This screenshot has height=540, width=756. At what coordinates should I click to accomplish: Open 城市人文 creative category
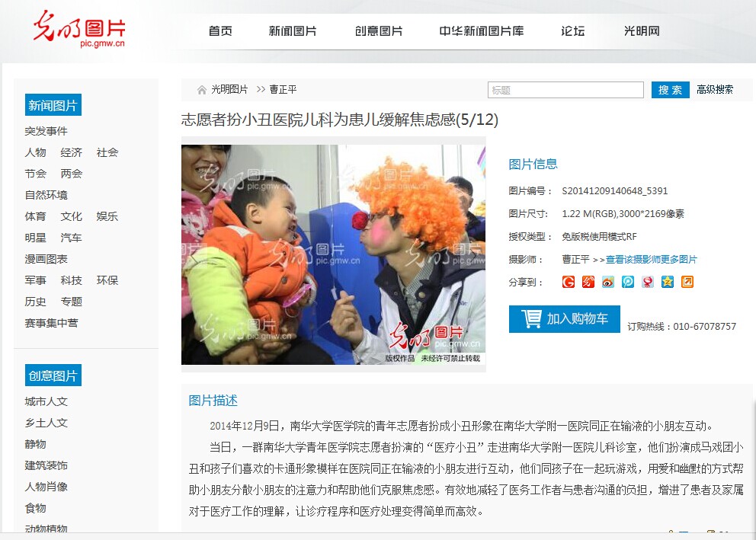click(46, 401)
